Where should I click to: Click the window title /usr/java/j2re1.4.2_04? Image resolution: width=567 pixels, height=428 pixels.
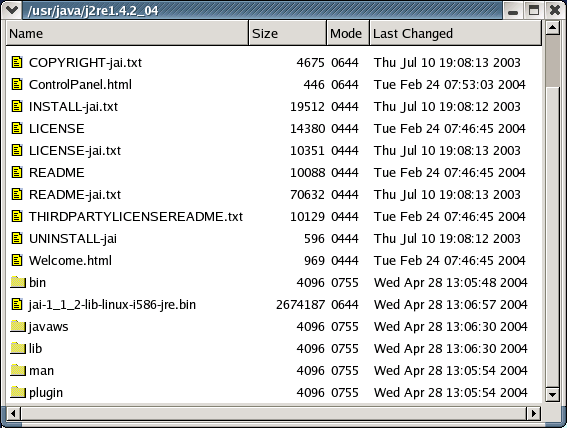pos(93,11)
